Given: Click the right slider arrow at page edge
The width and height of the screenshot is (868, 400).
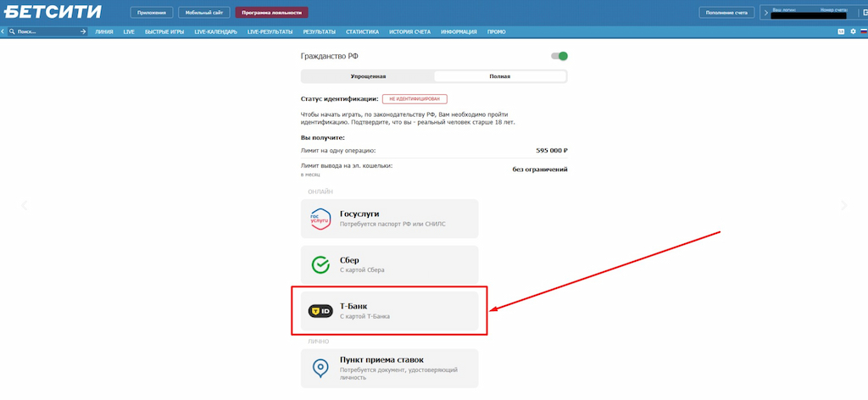Looking at the screenshot, I should tap(843, 206).
